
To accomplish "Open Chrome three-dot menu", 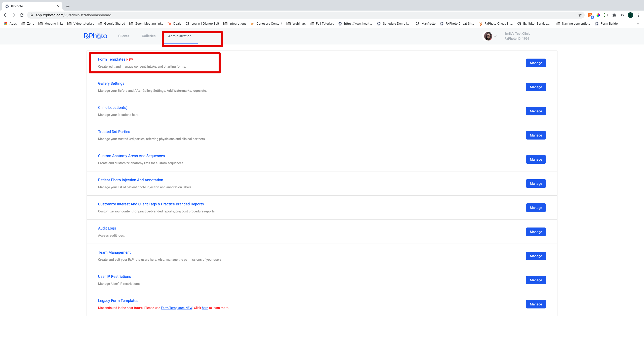I will [x=638, y=15].
